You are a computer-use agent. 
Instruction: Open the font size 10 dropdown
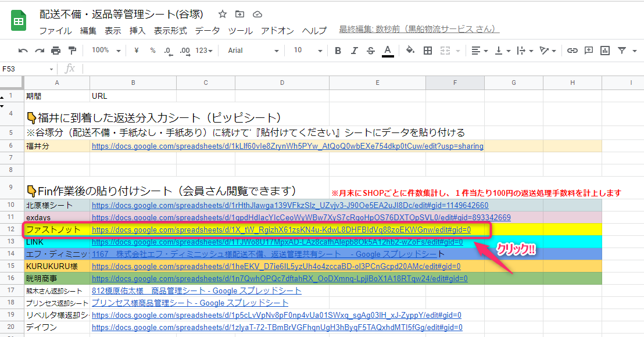(307, 51)
